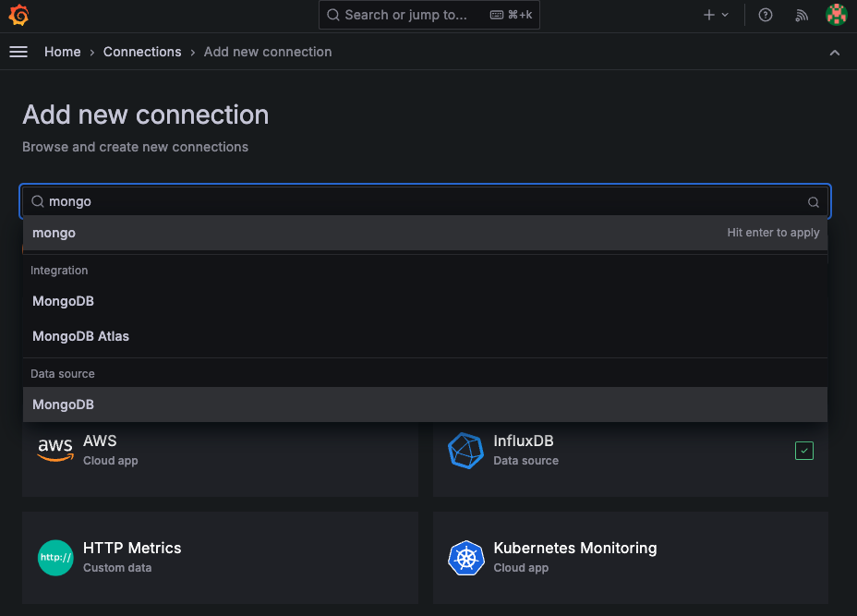Click the Kubernetes Monitoring wheel icon
Screen dimensions: 857x616
(465, 557)
